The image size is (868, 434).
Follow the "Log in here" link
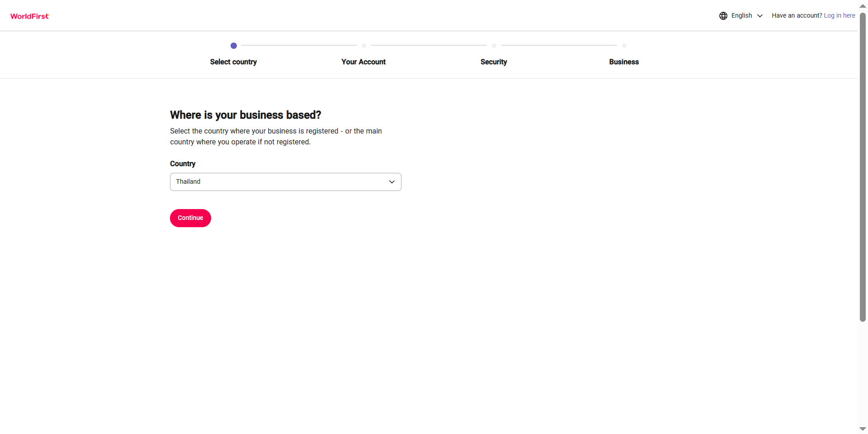839,16
